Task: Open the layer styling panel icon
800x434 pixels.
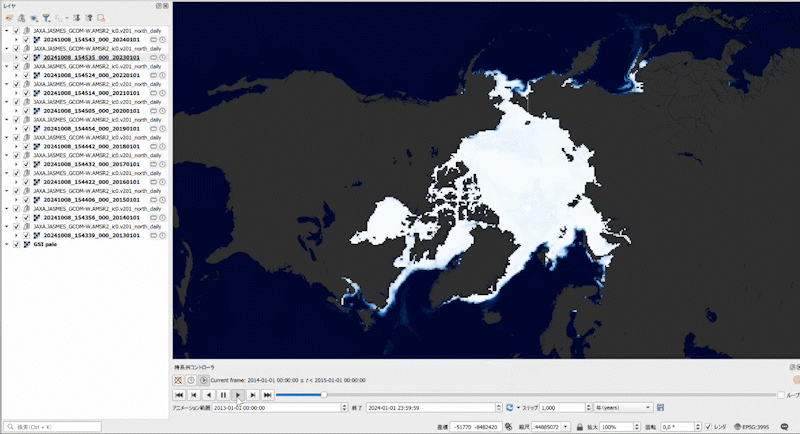Action: coord(9,18)
